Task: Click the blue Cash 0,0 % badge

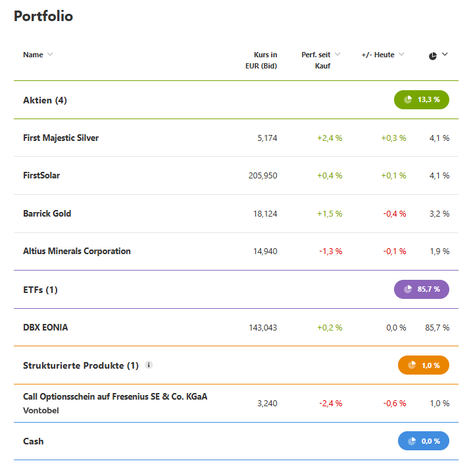Action: click(x=423, y=441)
